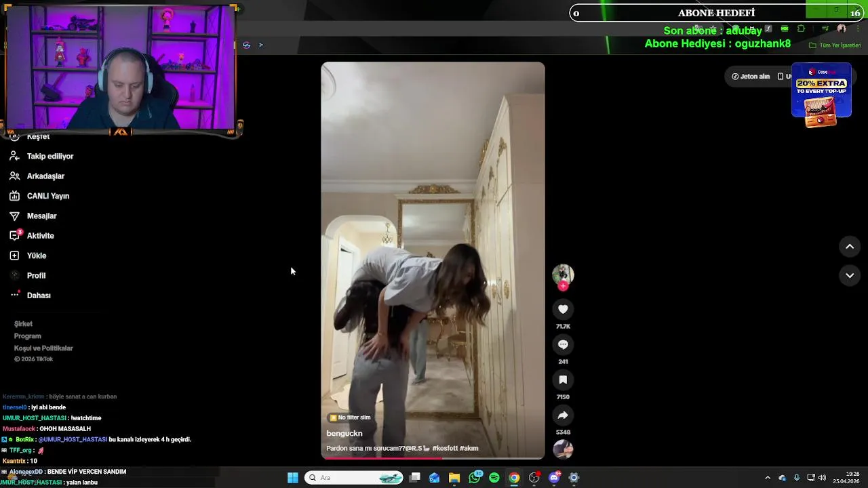The width and height of the screenshot is (868, 488).
Task: Open the #akım hashtag
Action: click(469, 448)
